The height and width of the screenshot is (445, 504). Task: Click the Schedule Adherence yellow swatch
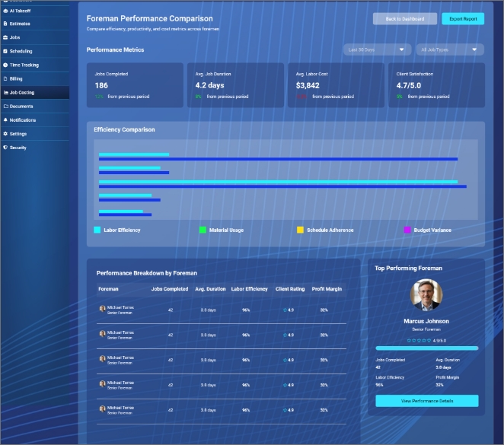tap(300, 230)
